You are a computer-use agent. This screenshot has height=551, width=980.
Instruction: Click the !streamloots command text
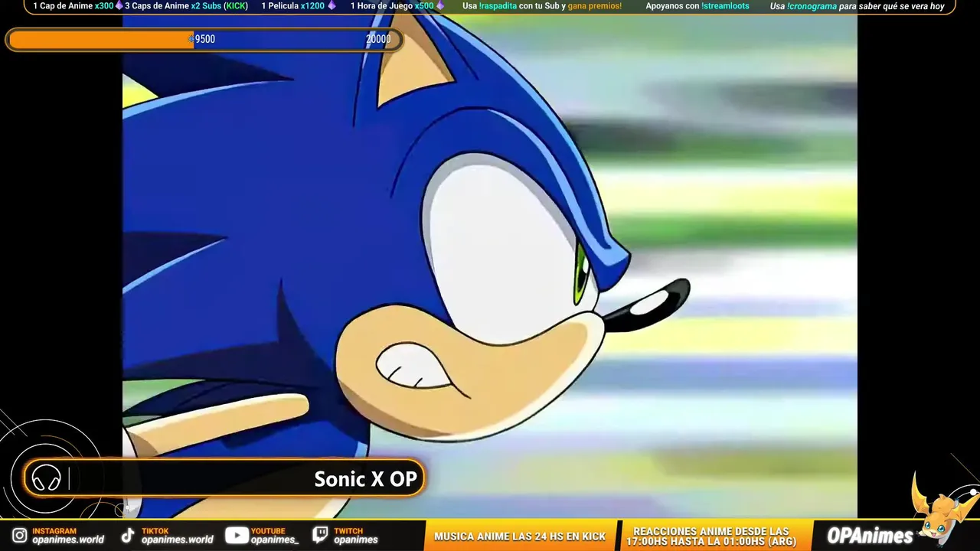pyautogui.click(x=725, y=6)
